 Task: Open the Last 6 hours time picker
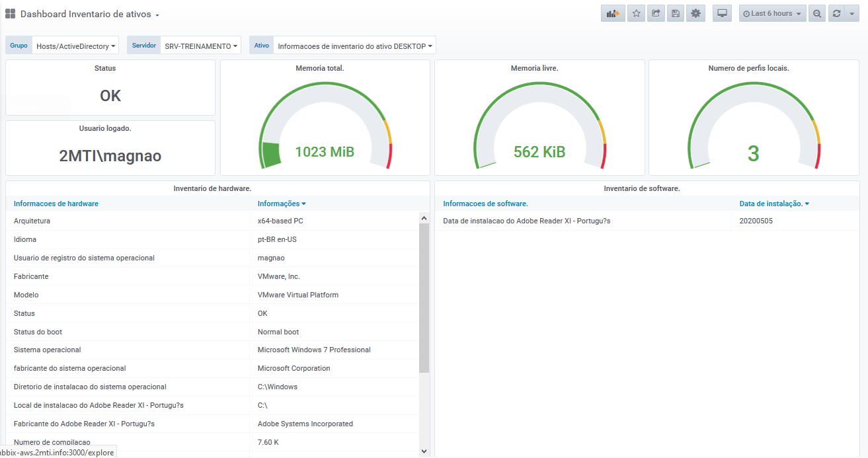pyautogui.click(x=772, y=13)
